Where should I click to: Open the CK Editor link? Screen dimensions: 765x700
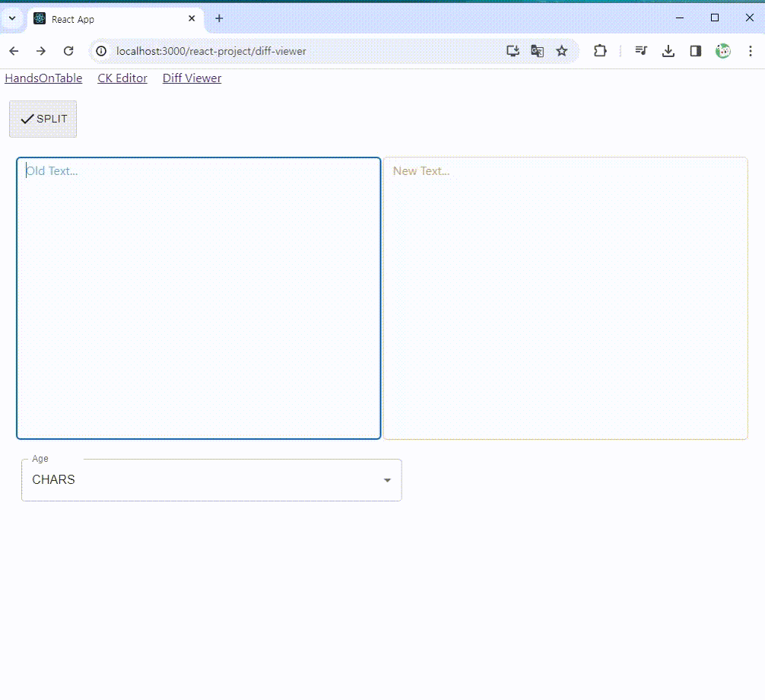122,78
